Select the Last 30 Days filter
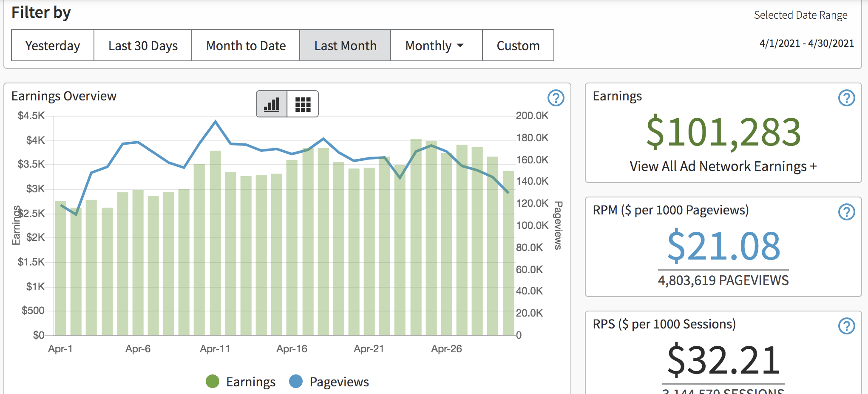The height and width of the screenshot is (394, 868). click(143, 46)
